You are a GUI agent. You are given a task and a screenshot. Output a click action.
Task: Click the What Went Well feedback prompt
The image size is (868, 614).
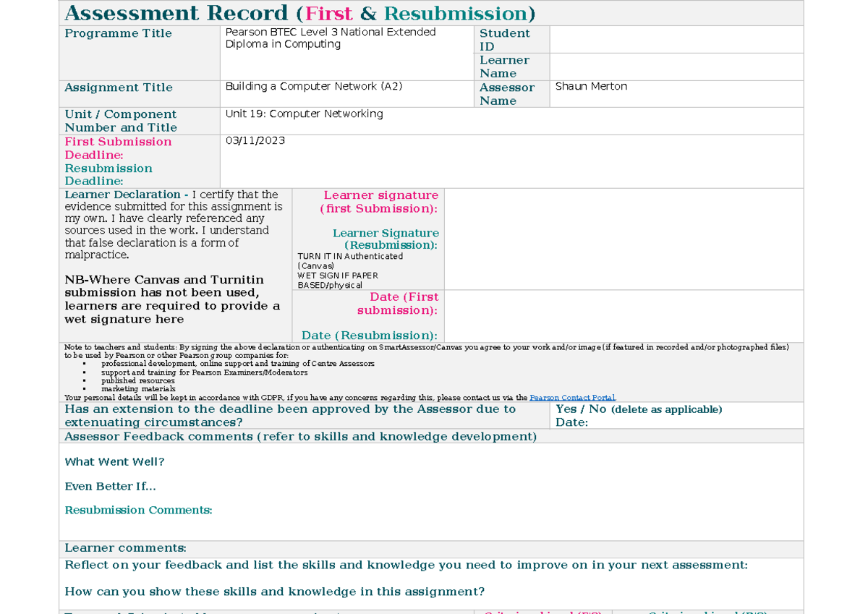click(114, 461)
